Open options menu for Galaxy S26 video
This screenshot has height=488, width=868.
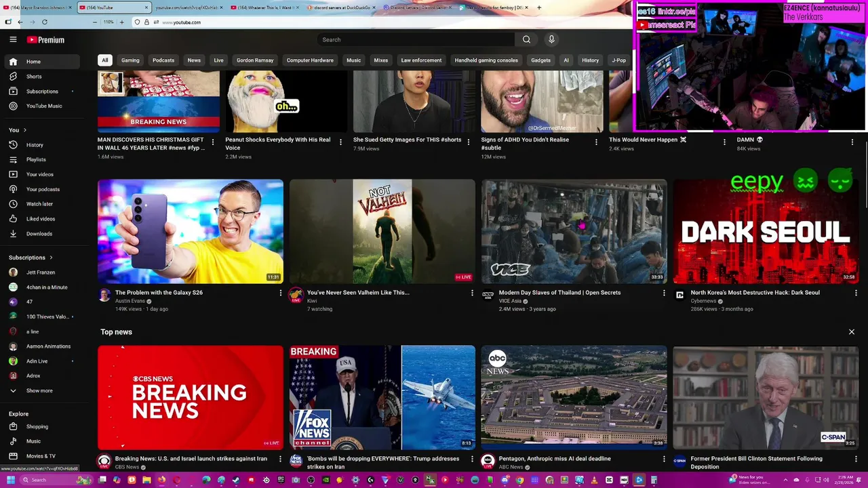281,293
